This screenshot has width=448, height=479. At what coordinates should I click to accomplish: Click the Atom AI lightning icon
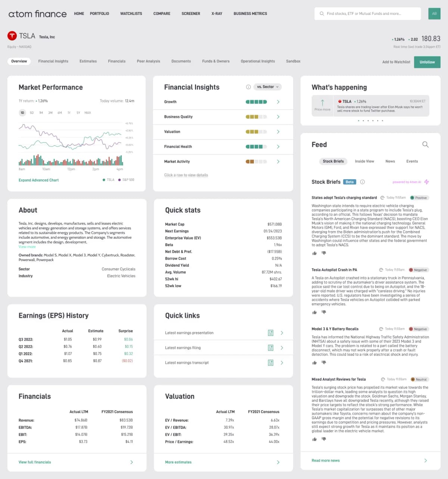426,182
